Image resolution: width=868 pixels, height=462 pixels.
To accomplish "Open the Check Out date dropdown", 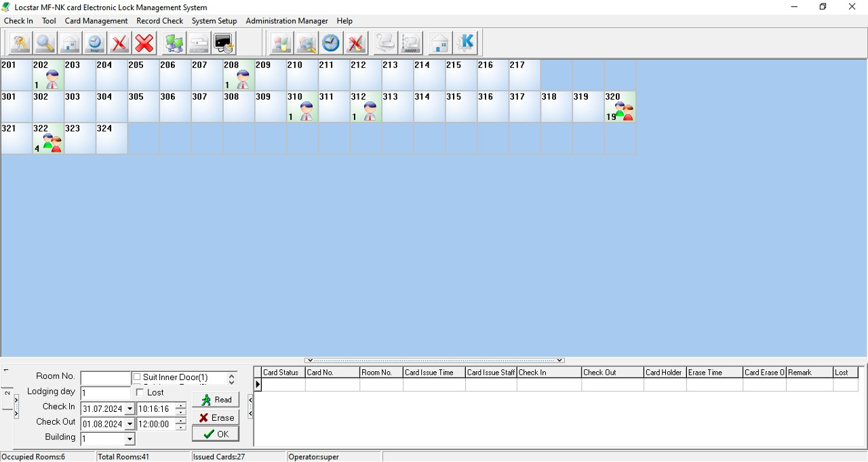I will click(130, 424).
